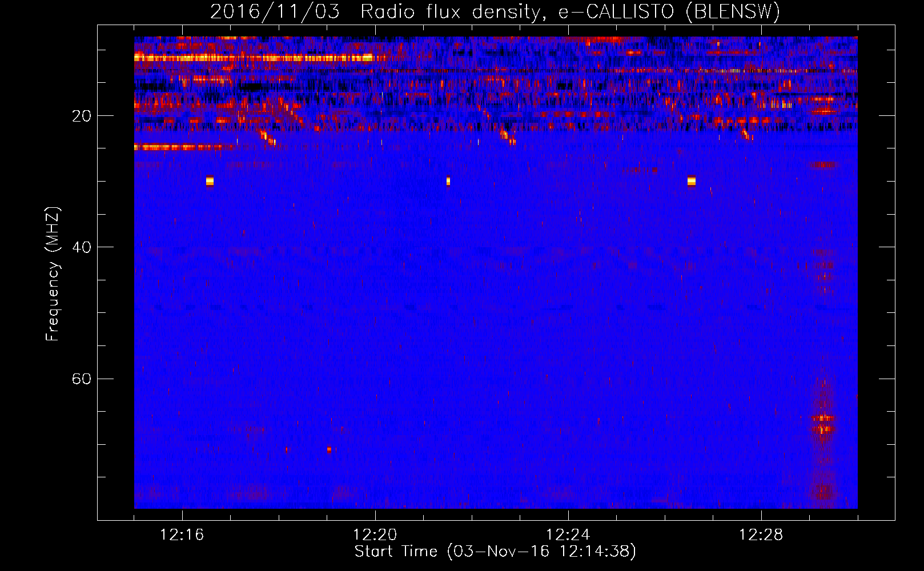This screenshot has height=571, width=924.
Task: Click the bright yellow band at top left
Action: coord(251,58)
